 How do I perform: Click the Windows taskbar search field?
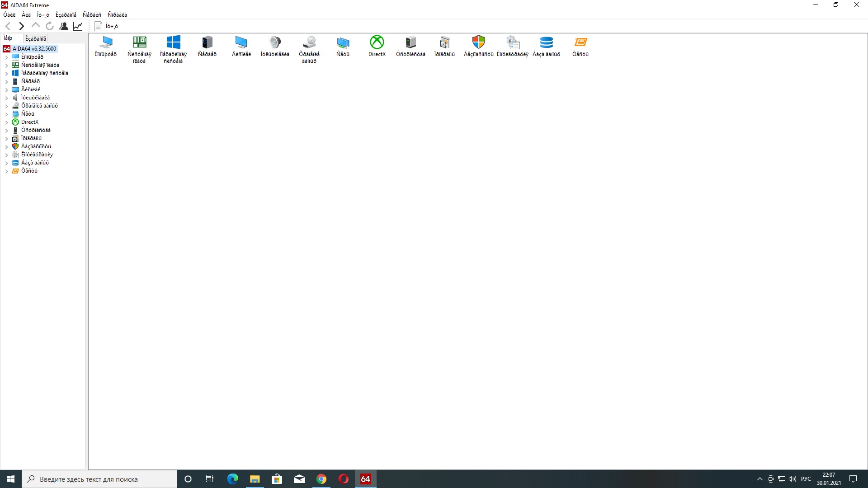(x=99, y=479)
